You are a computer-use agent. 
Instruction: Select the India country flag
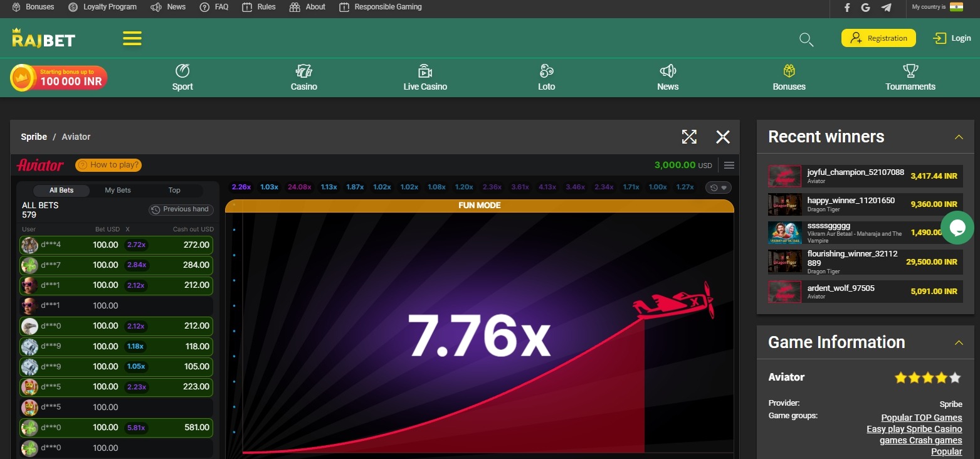[956, 7]
